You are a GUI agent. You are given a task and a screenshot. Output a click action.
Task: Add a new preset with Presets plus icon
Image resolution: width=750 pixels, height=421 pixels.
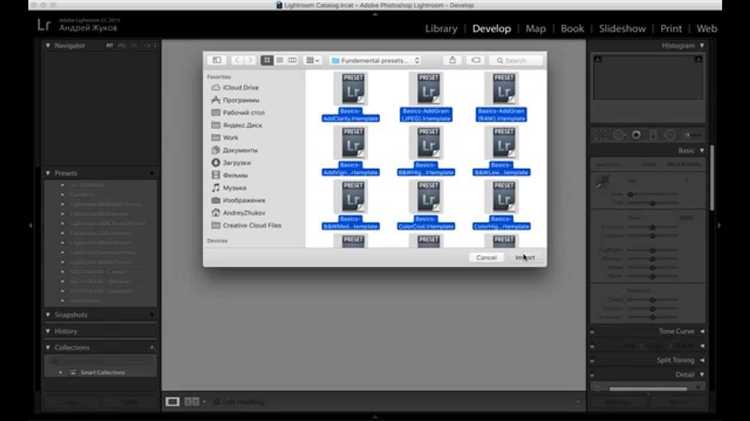152,173
